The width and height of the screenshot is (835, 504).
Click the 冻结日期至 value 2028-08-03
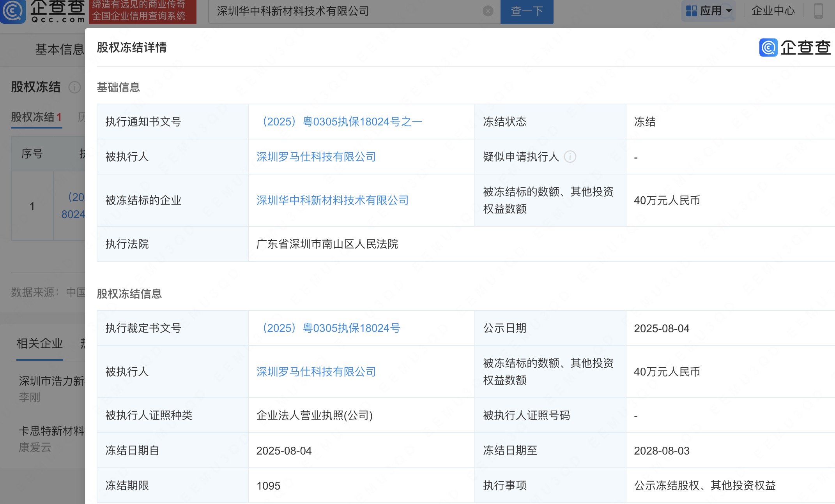[662, 451]
